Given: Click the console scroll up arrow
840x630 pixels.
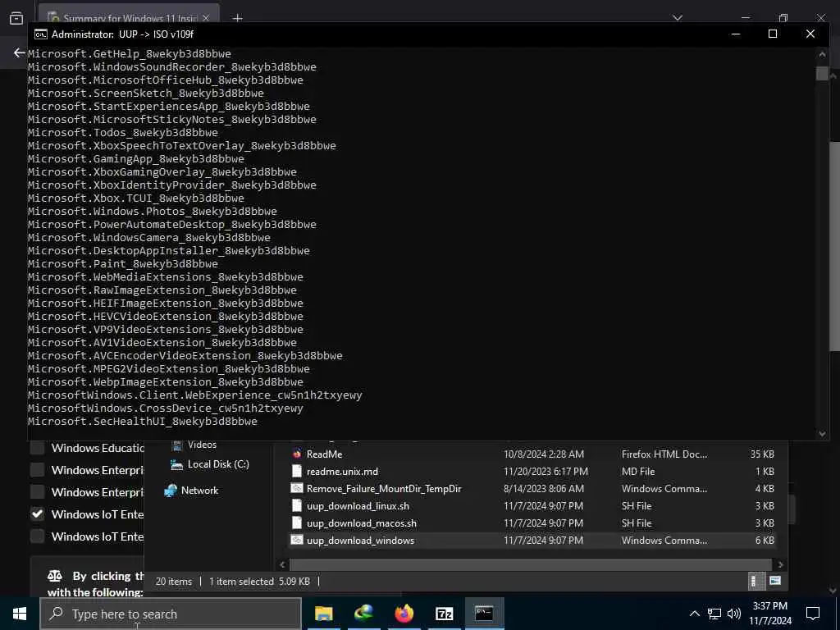Looking at the screenshot, I should 822,53.
